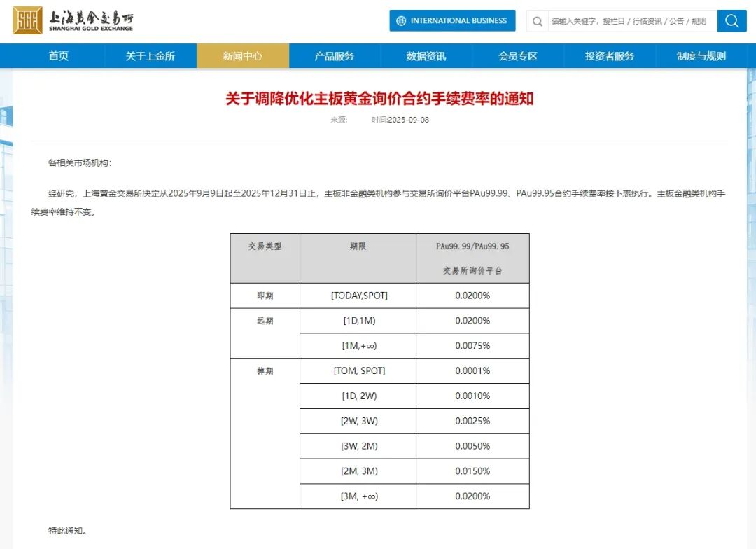The width and height of the screenshot is (756, 549).
Task: Click the [1D,1M) cell
Action: pos(359,320)
